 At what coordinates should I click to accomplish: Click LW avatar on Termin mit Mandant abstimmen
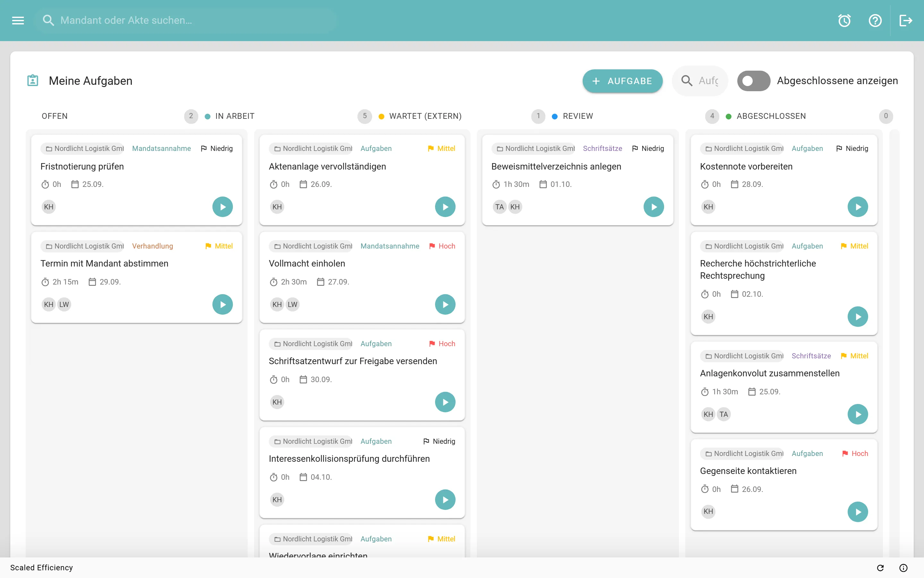pos(64,304)
